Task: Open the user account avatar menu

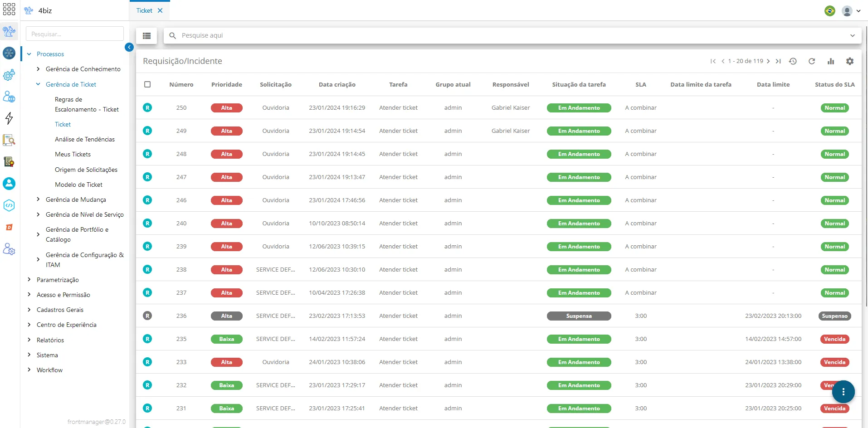Action: click(851, 10)
